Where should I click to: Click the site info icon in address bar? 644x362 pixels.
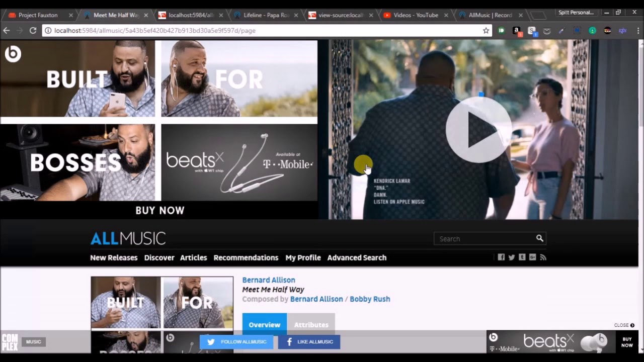coord(48,31)
